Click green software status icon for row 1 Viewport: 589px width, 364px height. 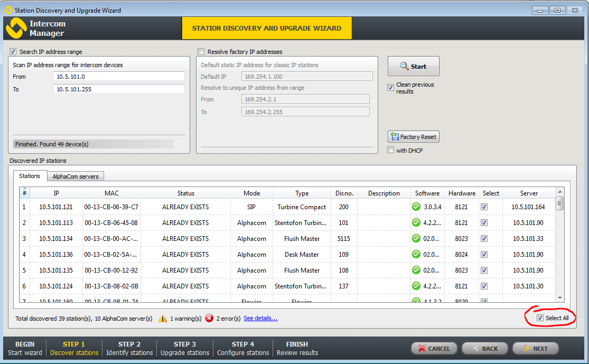(416, 207)
